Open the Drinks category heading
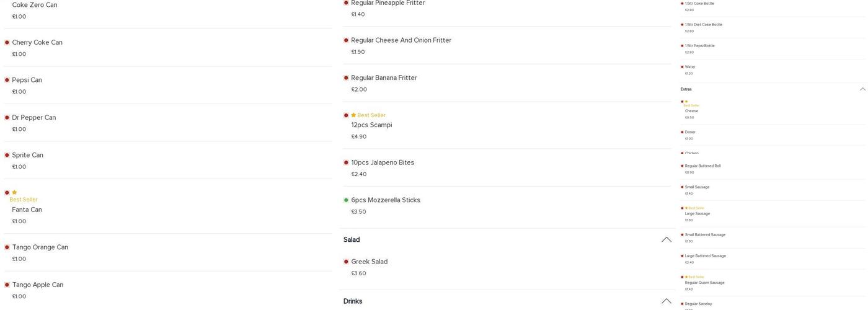This screenshot has height=310, width=868. pos(353,301)
